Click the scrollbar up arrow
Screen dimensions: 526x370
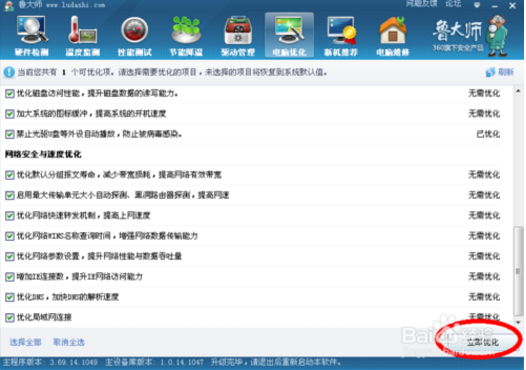(518, 91)
